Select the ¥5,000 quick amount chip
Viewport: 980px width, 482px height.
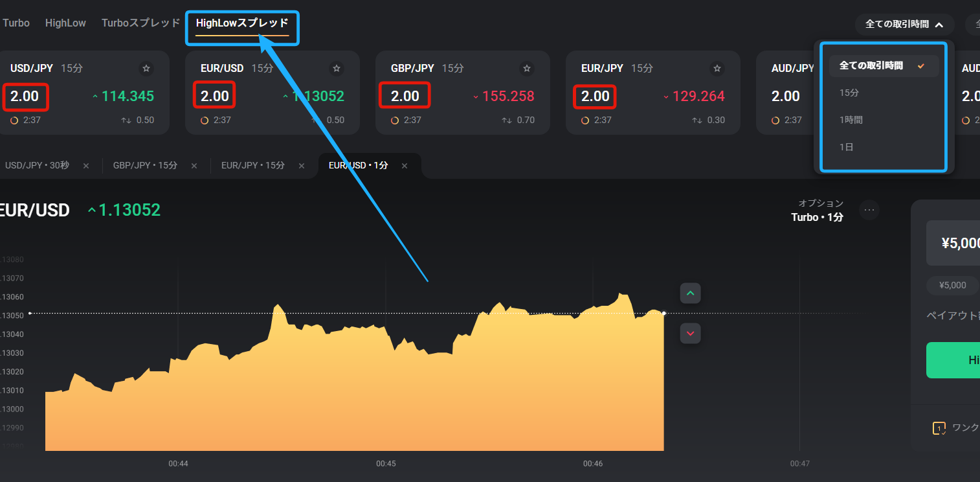coord(953,285)
